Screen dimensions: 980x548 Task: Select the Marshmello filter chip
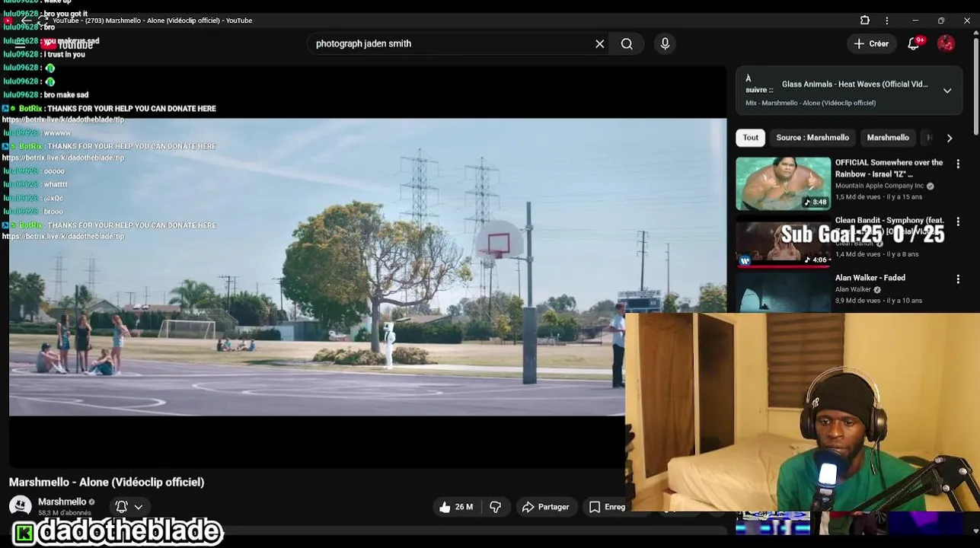[x=888, y=138]
